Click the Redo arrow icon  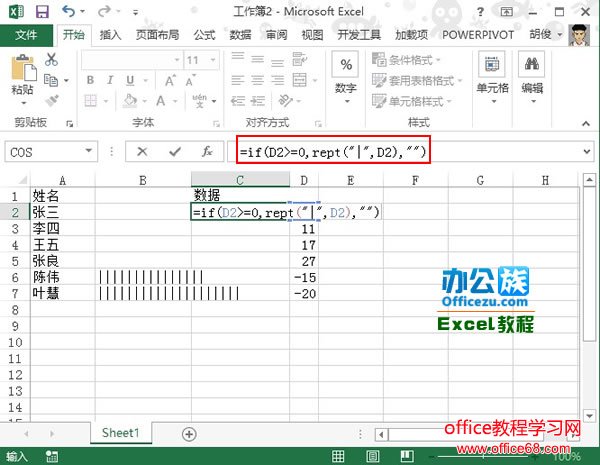coord(104,11)
